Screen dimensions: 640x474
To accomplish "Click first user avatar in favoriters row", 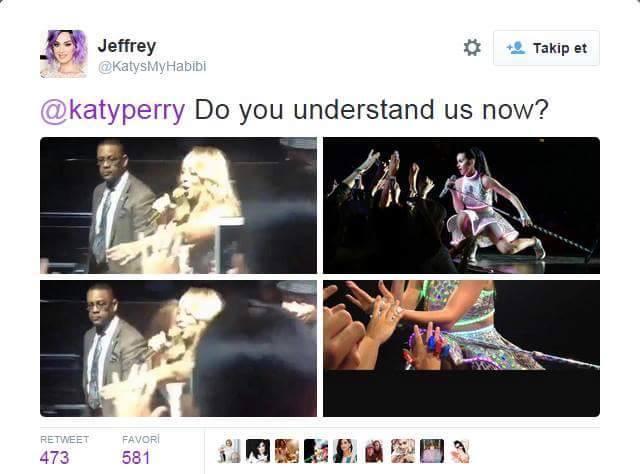I will [x=229, y=451].
